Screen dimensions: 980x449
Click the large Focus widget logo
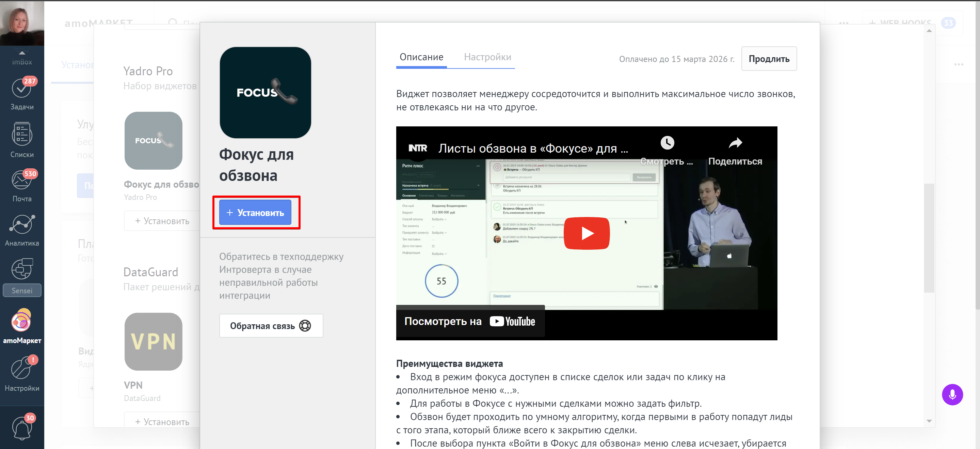[x=265, y=92]
